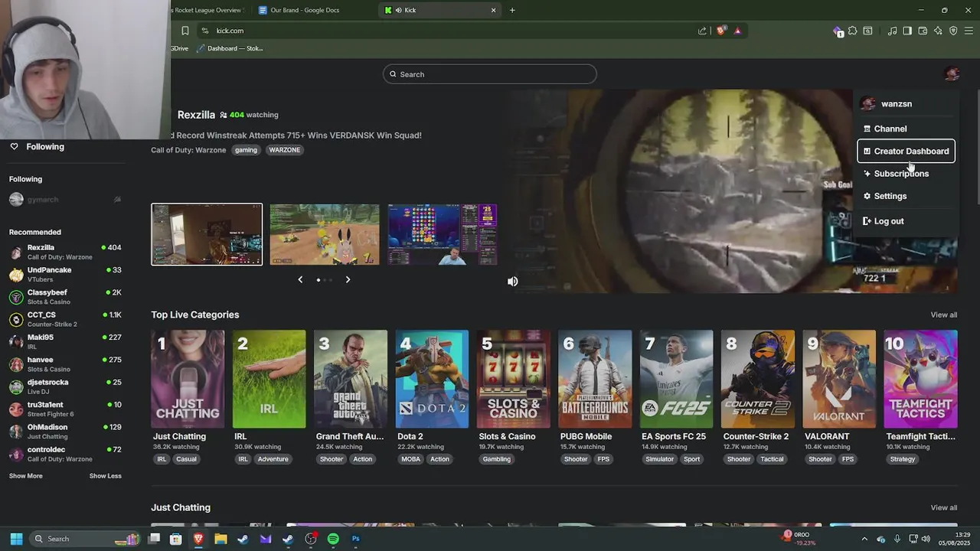Viewport: 980px width, 551px height.
Task: Click the share icon in address bar
Action: point(702,31)
